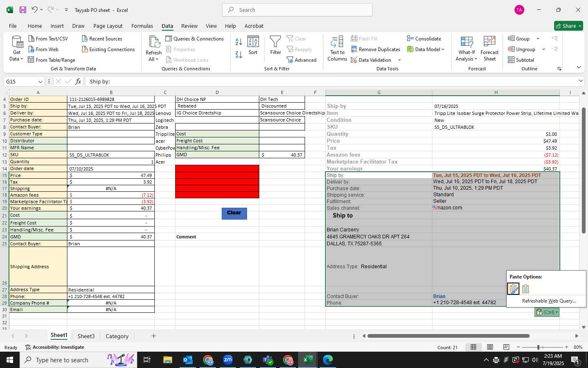Screen dimensions: 588x368
Task: Open the Outline dialog launcher
Action: point(559,69)
